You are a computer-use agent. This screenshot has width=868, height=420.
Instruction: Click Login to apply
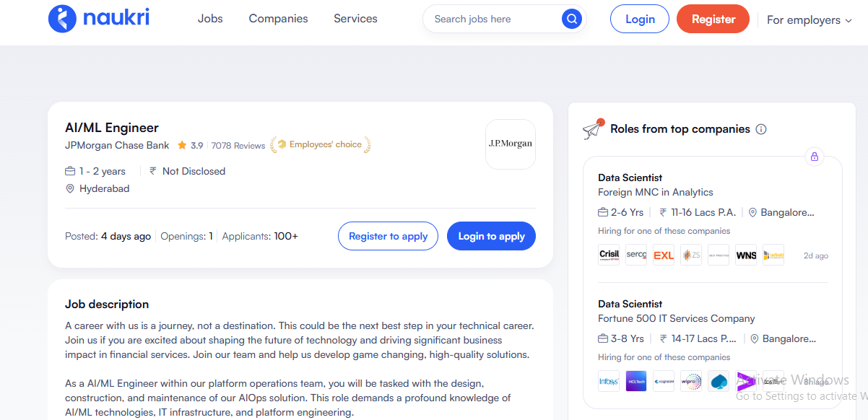pyautogui.click(x=491, y=236)
